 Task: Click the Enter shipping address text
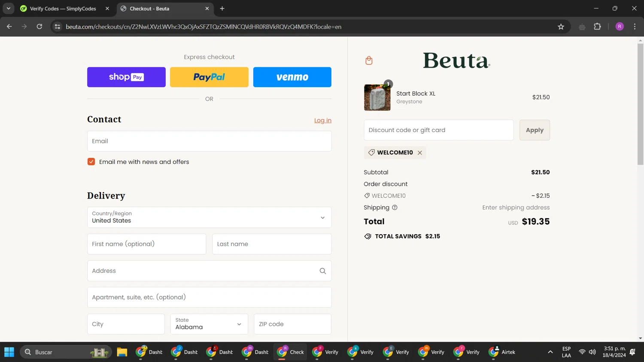click(x=516, y=208)
